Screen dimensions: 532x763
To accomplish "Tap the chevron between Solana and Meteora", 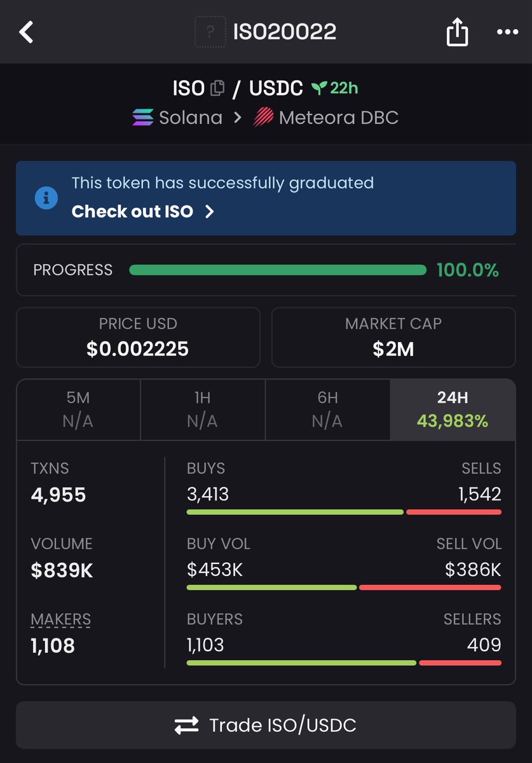I will [238, 118].
